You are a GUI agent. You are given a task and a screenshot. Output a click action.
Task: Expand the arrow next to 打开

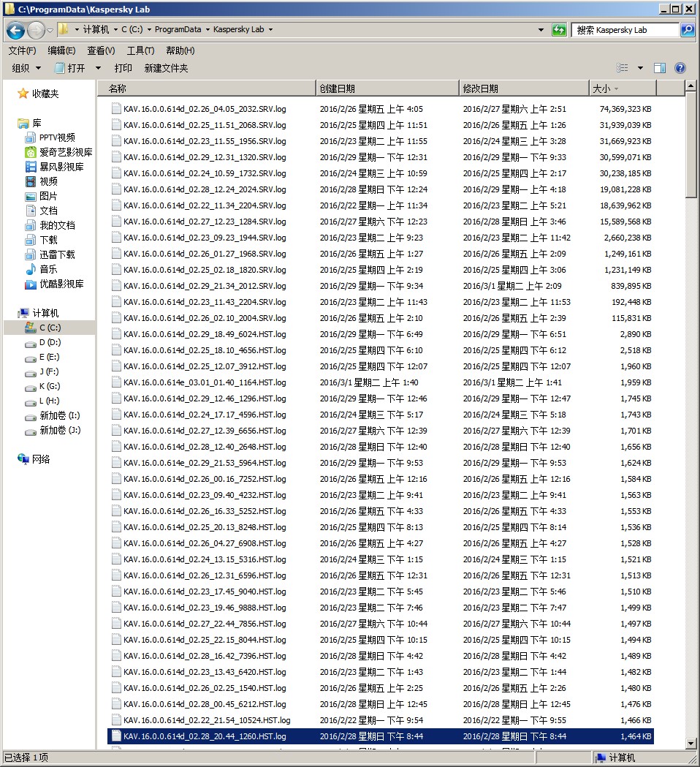coord(98,68)
